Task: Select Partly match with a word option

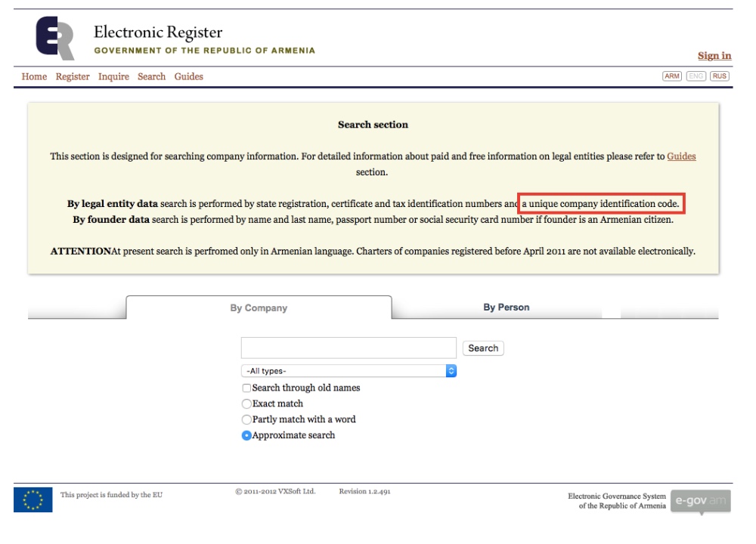Action: point(246,419)
